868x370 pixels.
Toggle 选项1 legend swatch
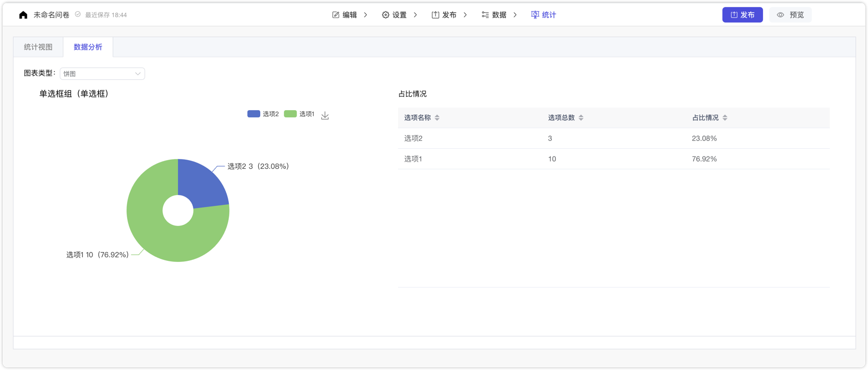click(290, 114)
